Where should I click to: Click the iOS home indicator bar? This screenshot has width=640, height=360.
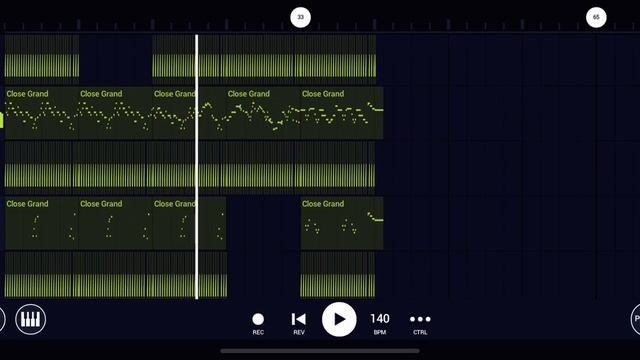[x=320, y=351]
